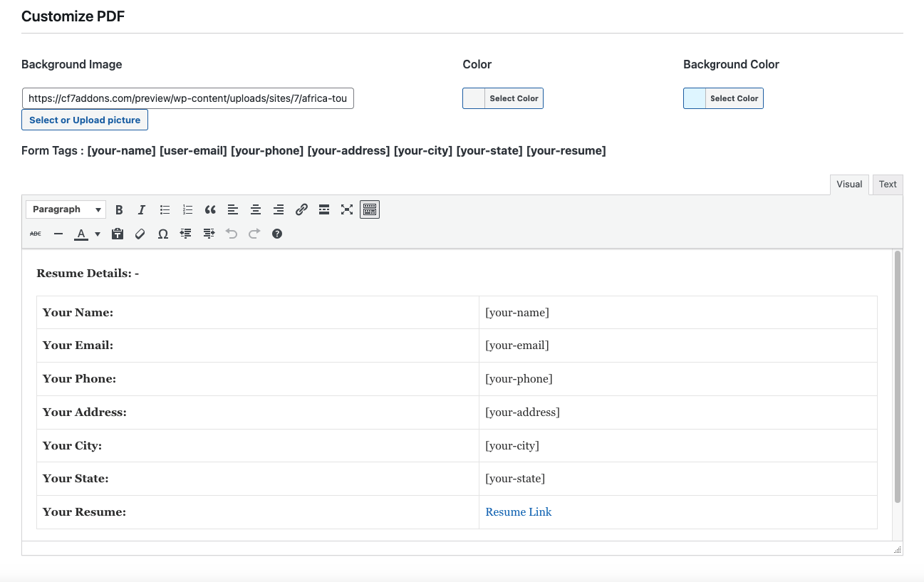Toggle strikethrough formatting
The image size is (924, 582).
tap(36, 234)
